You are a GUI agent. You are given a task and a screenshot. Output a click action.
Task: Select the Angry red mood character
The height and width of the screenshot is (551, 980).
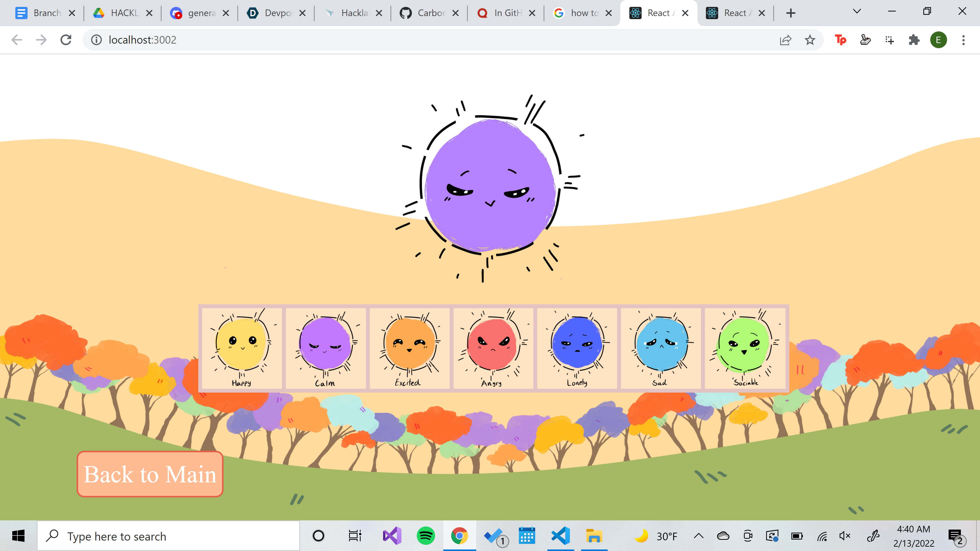pyautogui.click(x=493, y=348)
